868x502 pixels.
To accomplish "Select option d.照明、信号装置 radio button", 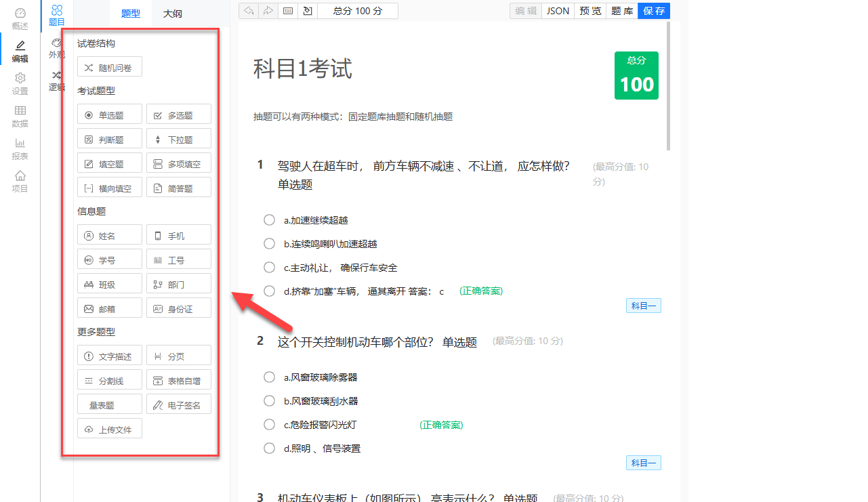I will [269, 448].
